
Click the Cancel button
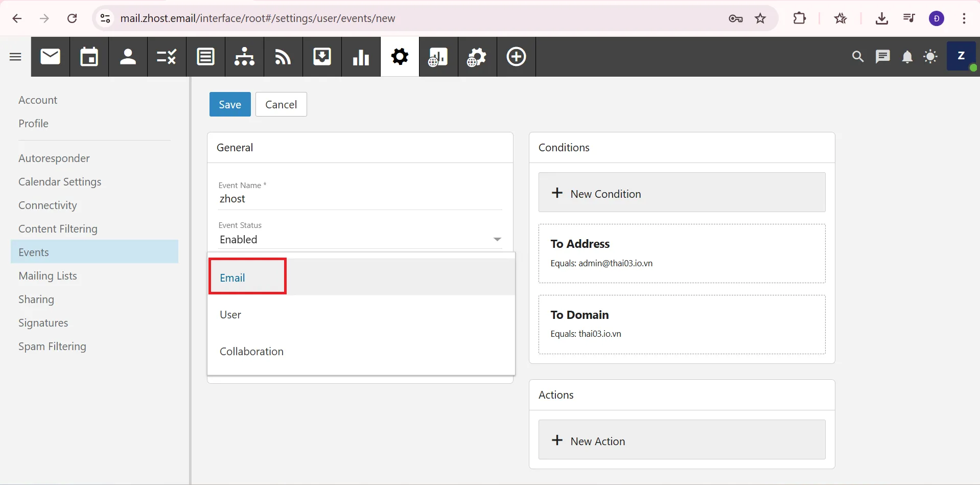coord(281,104)
